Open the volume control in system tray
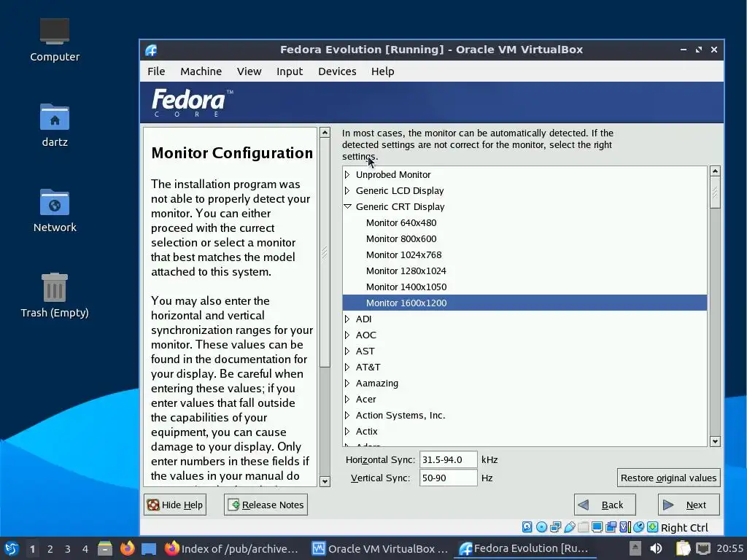This screenshot has width=747, height=560. [656, 548]
